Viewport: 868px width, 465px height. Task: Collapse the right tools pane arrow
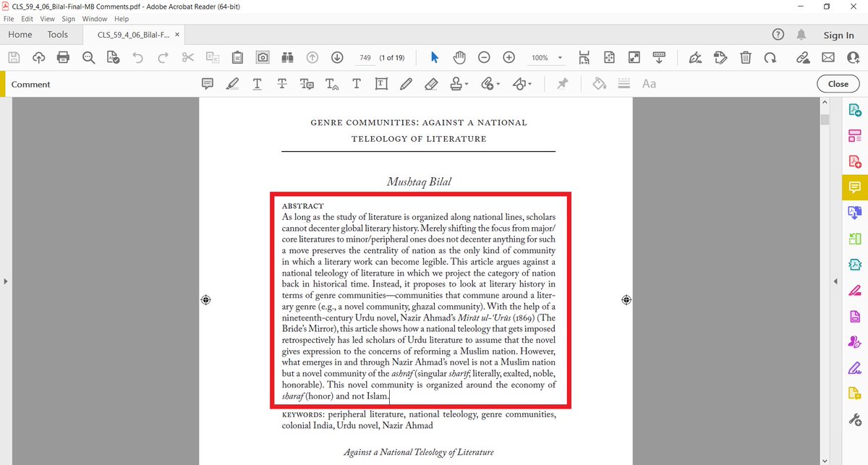coord(835,281)
